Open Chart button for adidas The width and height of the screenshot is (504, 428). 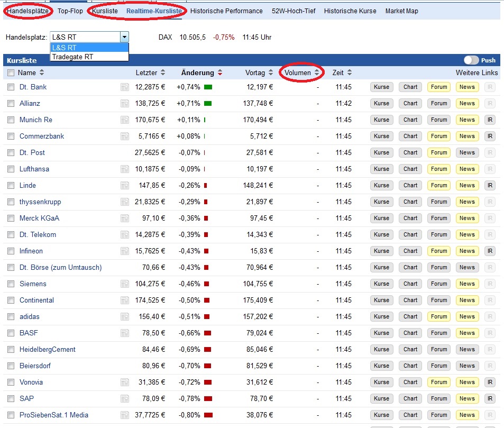(x=410, y=317)
